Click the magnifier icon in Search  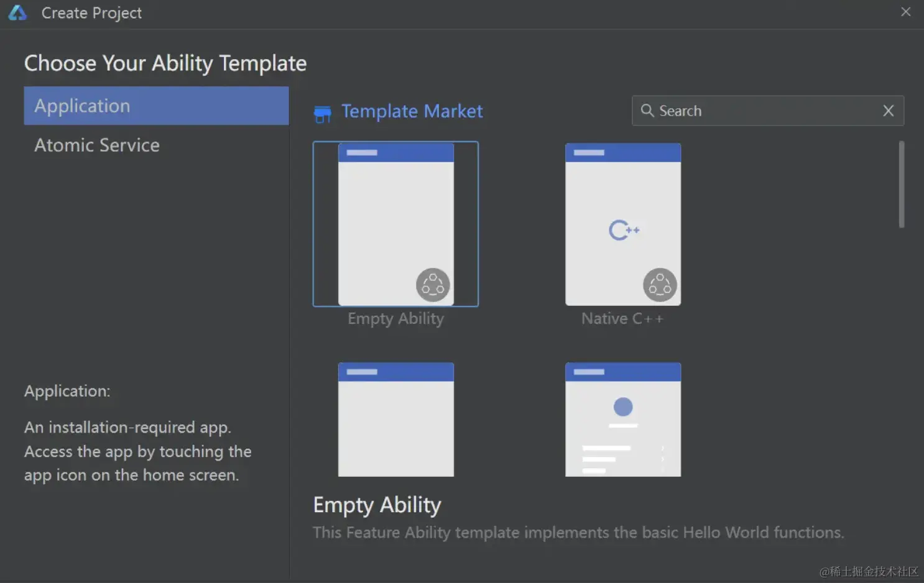coord(647,111)
